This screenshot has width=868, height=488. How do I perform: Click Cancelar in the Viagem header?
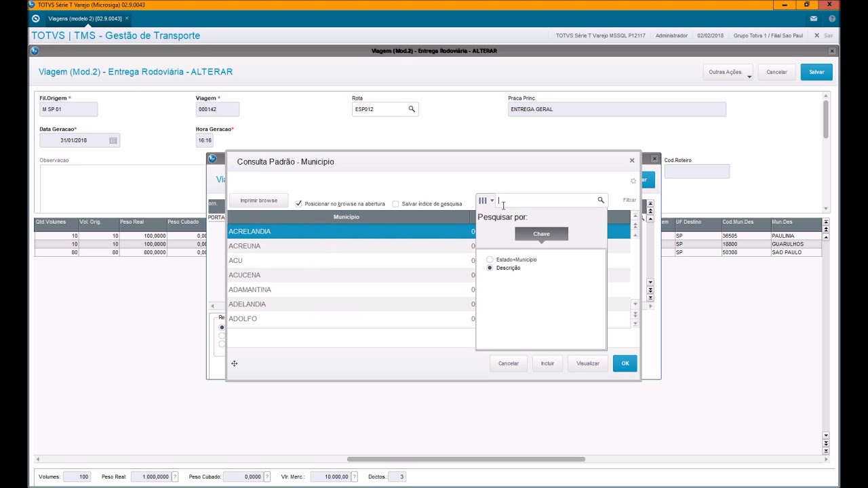pyautogui.click(x=776, y=72)
